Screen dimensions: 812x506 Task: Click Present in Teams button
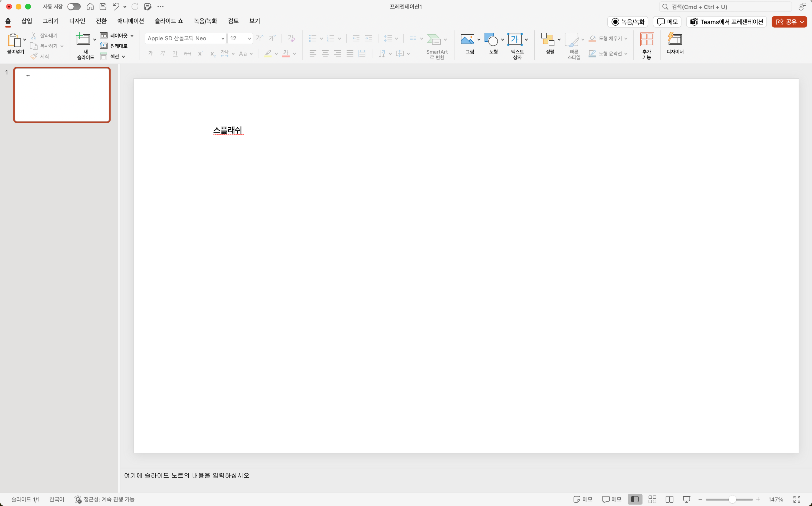point(726,22)
